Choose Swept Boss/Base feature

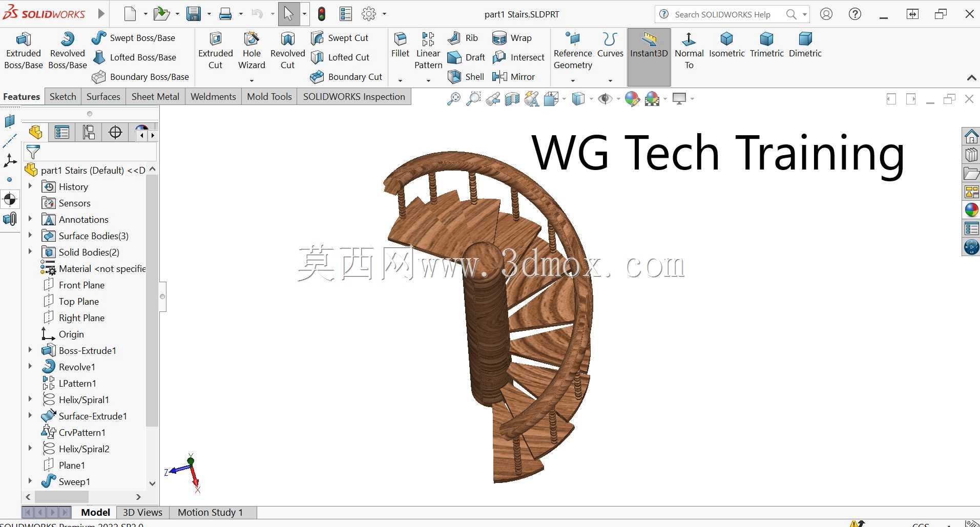point(134,38)
